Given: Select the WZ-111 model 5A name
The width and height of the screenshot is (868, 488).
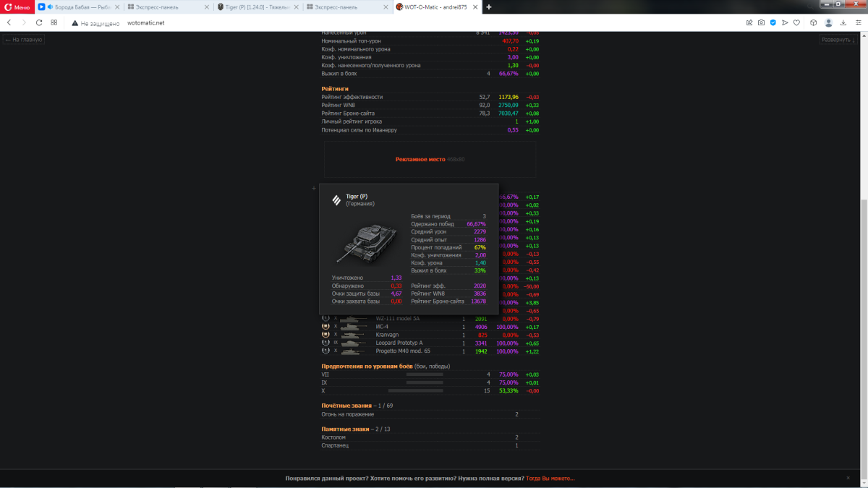Looking at the screenshot, I should 397,319.
